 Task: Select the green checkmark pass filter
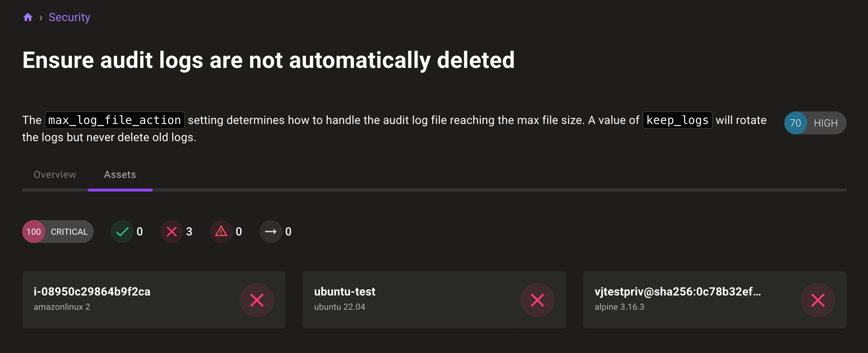coord(122,232)
